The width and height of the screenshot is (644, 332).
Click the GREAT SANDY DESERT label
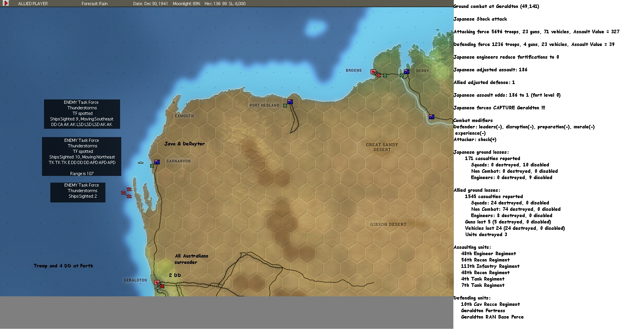pos(382,147)
